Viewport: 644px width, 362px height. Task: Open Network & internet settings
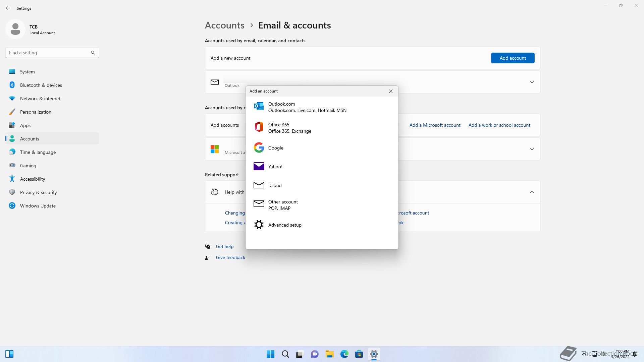52,99
